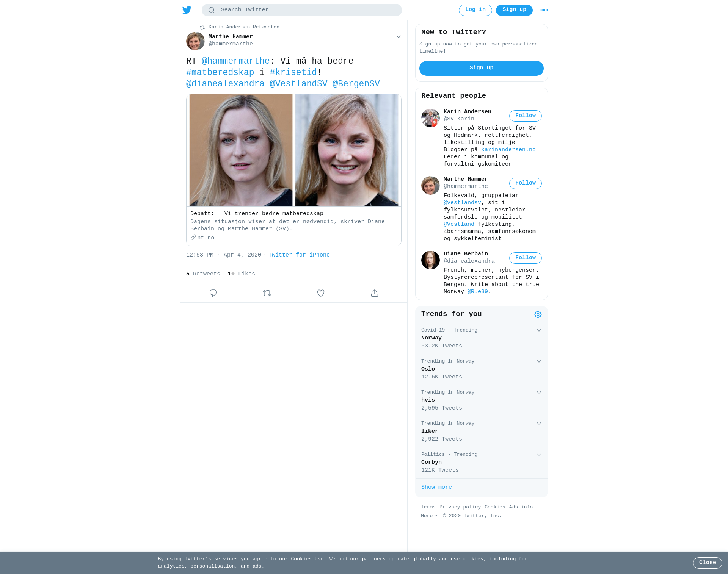Click the Log in button
Screen dimensions: 728x574
click(475, 10)
